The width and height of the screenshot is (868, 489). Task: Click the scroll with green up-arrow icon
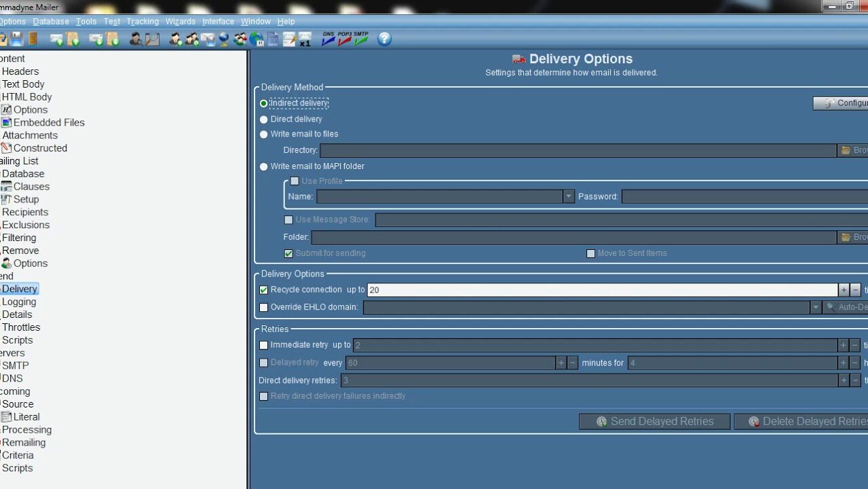[73, 39]
